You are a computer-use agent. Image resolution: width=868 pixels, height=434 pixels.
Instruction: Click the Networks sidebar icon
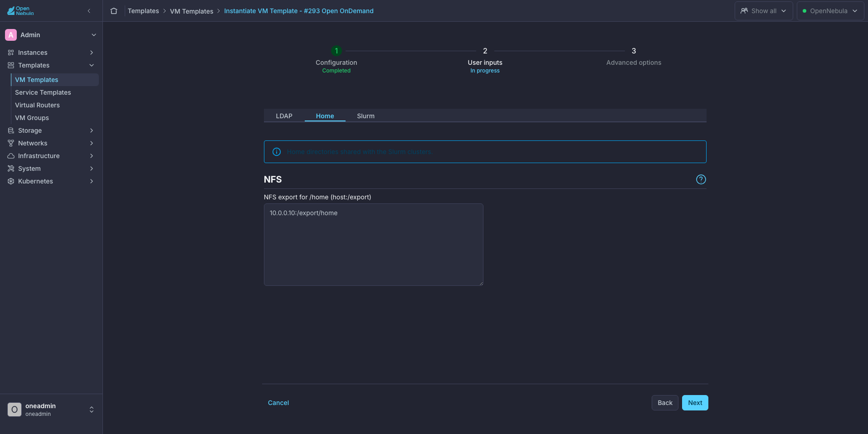tap(11, 143)
